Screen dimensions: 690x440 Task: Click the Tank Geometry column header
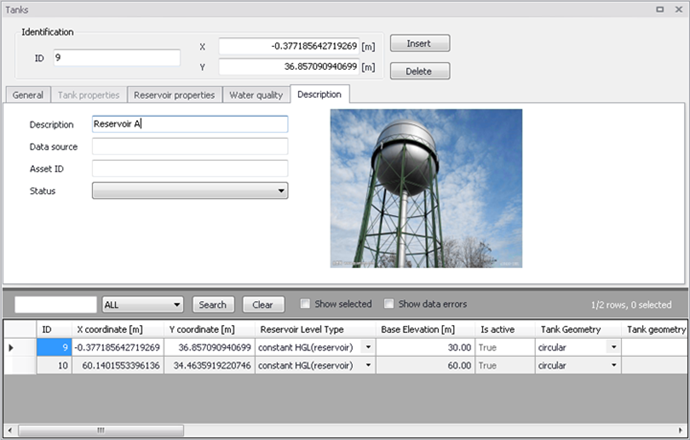coord(578,330)
